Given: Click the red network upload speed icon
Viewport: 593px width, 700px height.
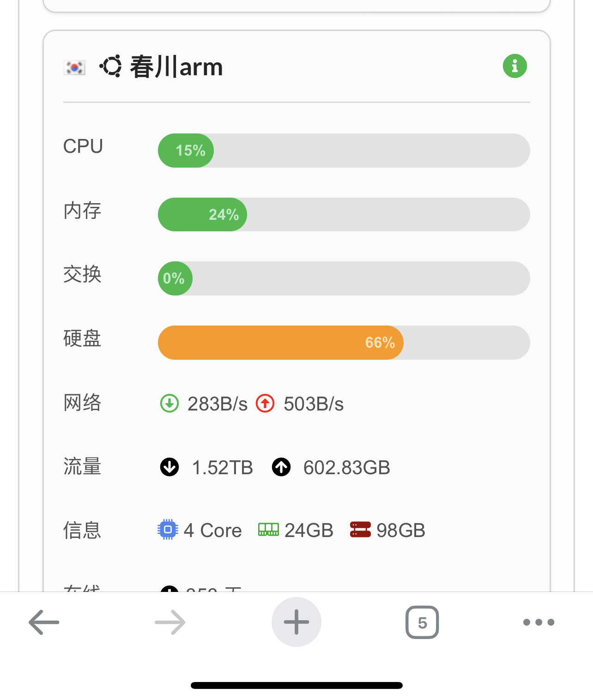Looking at the screenshot, I should [265, 403].
